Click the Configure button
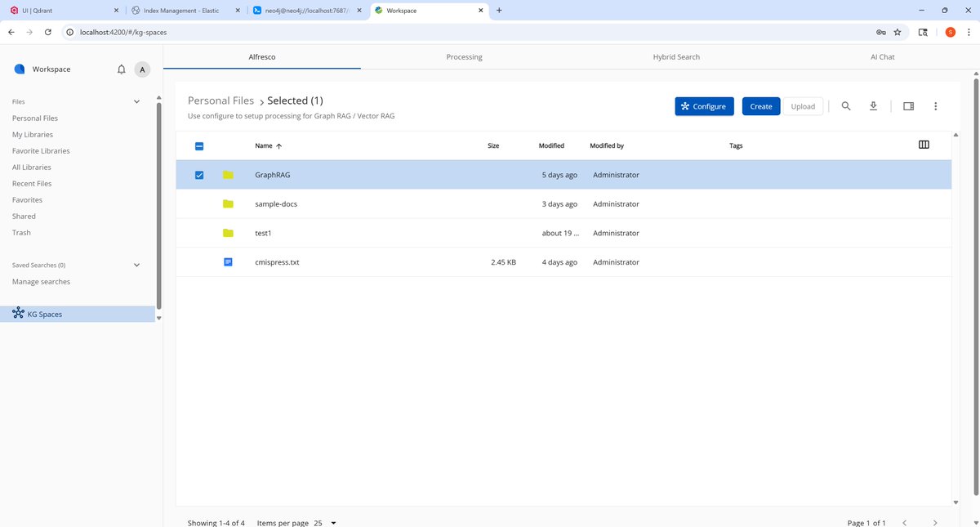 [704, 105]
